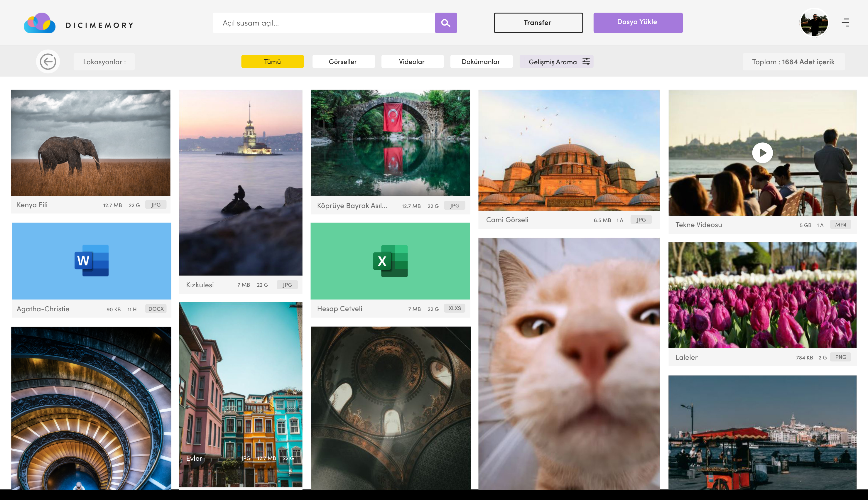Click the Kenya Fili file name
Screen dimensions: 868x500
tap(32, 205)
